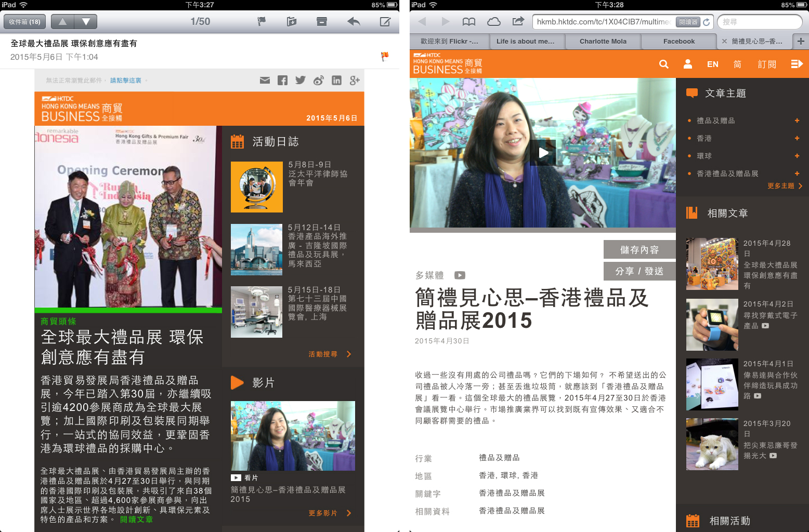Expand 香港禮品及贈品展 topic plus
This screenshot has width=809, height=532.
pos(797,174)
